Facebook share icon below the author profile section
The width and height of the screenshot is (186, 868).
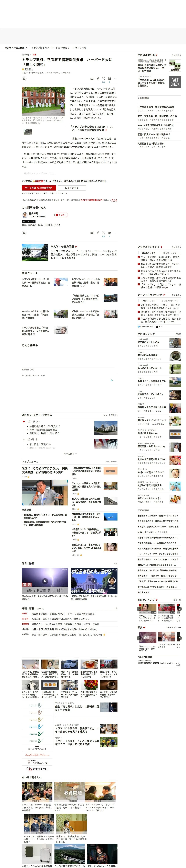tap(98, 233)
